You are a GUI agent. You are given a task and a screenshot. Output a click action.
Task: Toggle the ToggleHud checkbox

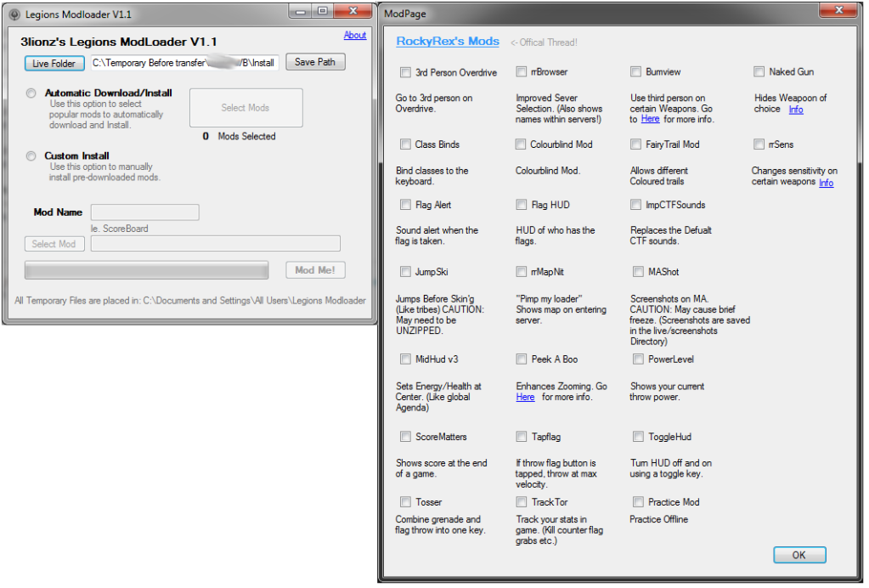tap(638, 438)
